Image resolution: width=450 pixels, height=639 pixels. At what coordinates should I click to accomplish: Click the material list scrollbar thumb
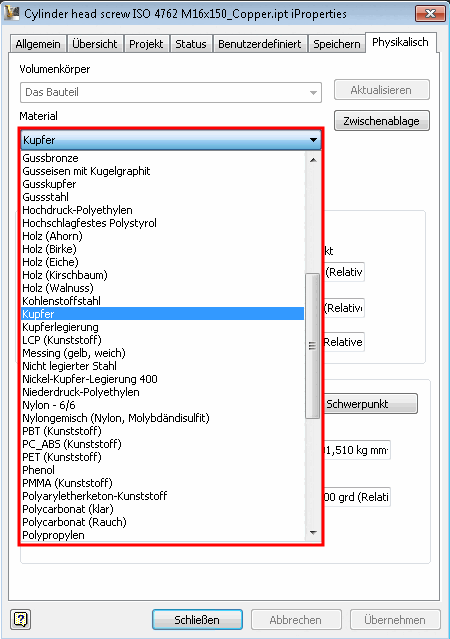(x=313, y=346)
